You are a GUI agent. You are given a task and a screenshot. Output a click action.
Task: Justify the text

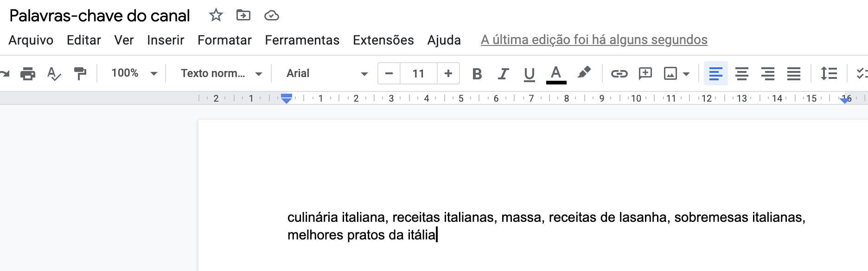(x=794, y=73)
